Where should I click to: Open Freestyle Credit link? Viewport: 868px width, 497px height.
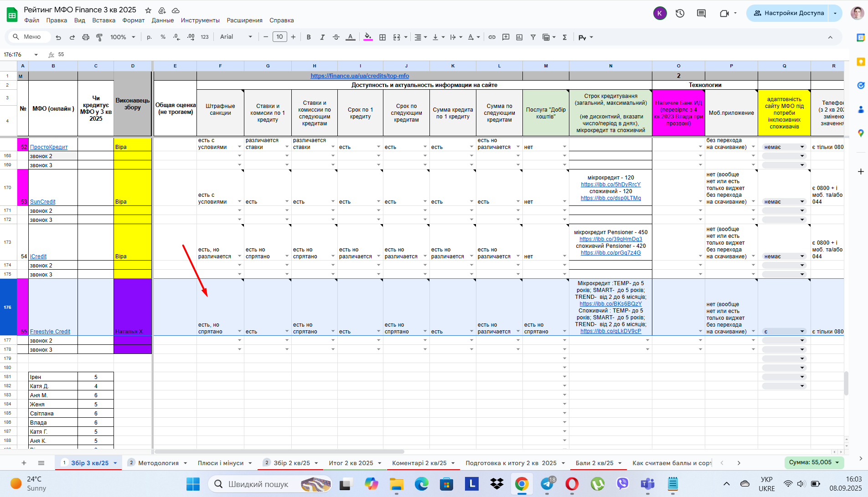click(x=50, y=332)
